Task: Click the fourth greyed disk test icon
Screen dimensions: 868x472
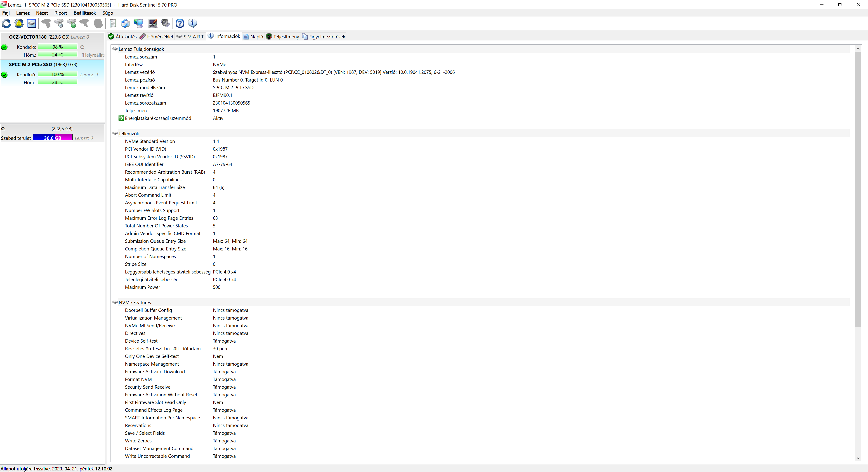Action: (84, 23)
